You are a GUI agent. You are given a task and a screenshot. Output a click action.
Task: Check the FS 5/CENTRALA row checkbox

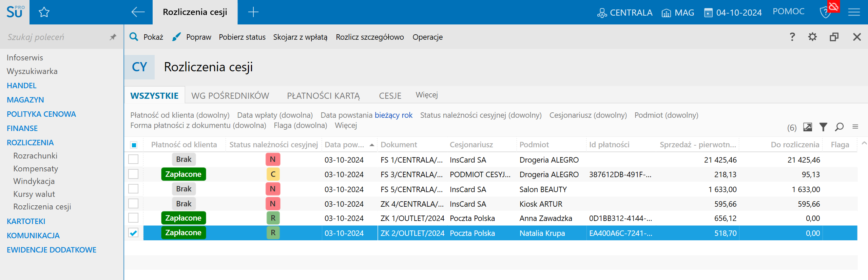point(133,189)
